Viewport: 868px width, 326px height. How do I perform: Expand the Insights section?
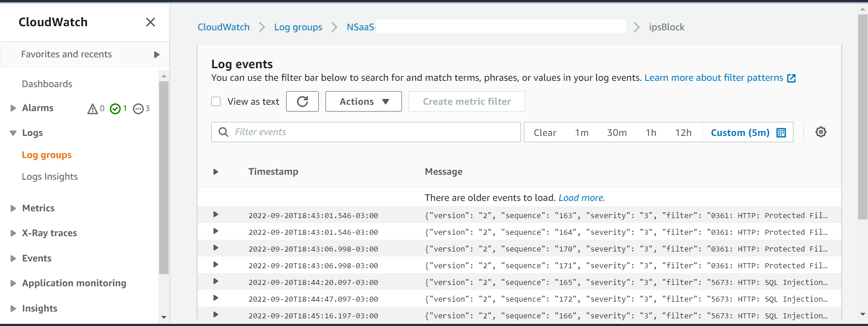pos(13,308)
